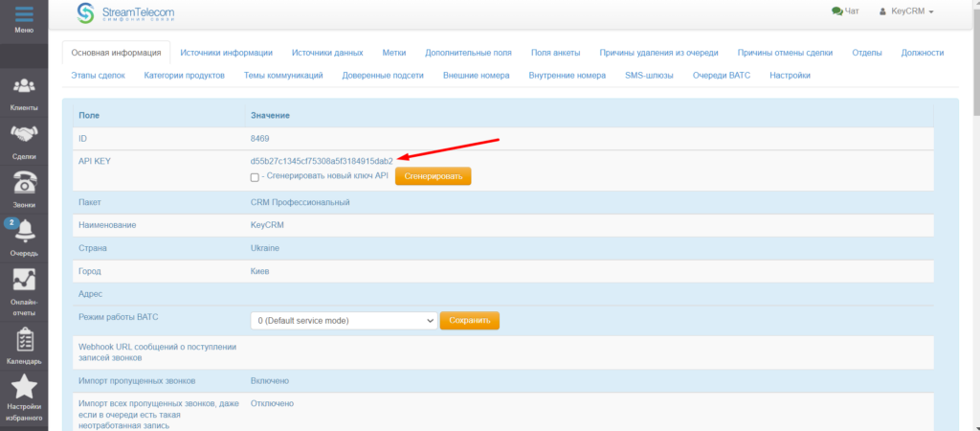Open the Метки tab
This screenshot has height=431, width=980.
[x=393, y=53]
